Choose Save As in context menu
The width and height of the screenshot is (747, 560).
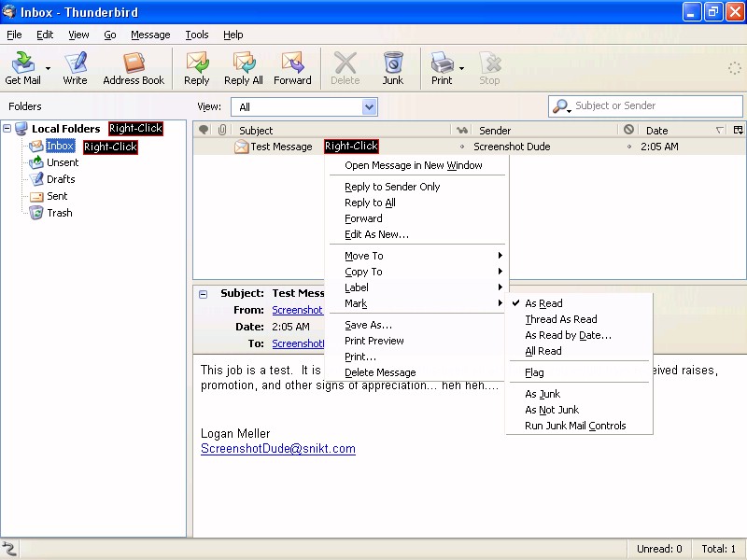416,325
